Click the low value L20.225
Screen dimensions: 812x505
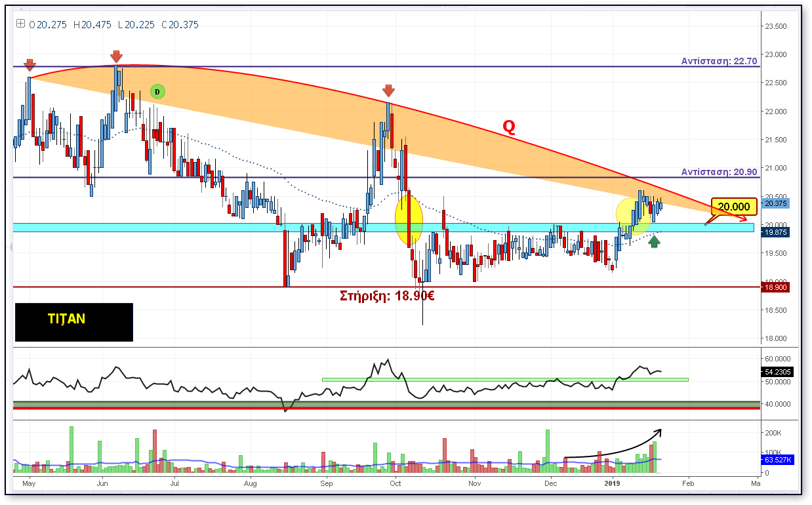click(135, 25)
